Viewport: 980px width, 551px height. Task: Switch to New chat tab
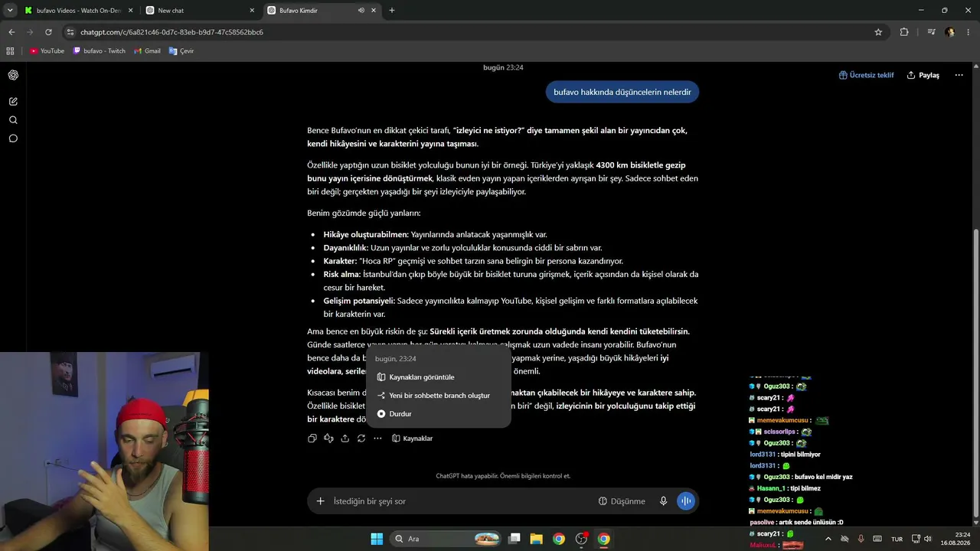point(201,11)
